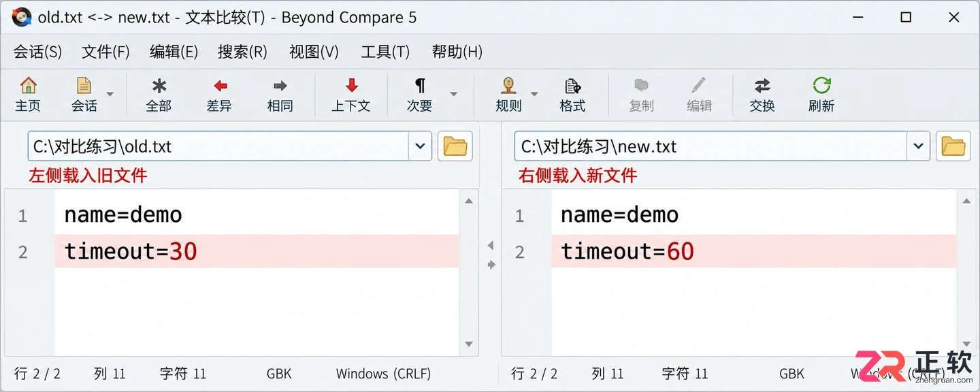This screenshot has width=980, height=392.
Task: Click right pane line number 1
Action: (x=520, y=216)
